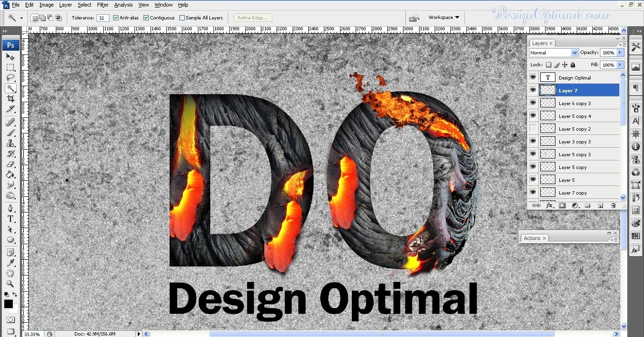Select the Path Selection tool
Viewport: 644px width, 337px height.
(10, 229)
